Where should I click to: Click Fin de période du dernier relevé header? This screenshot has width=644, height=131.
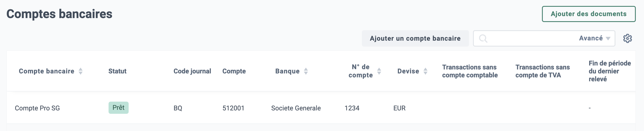(x=610, y=71)
